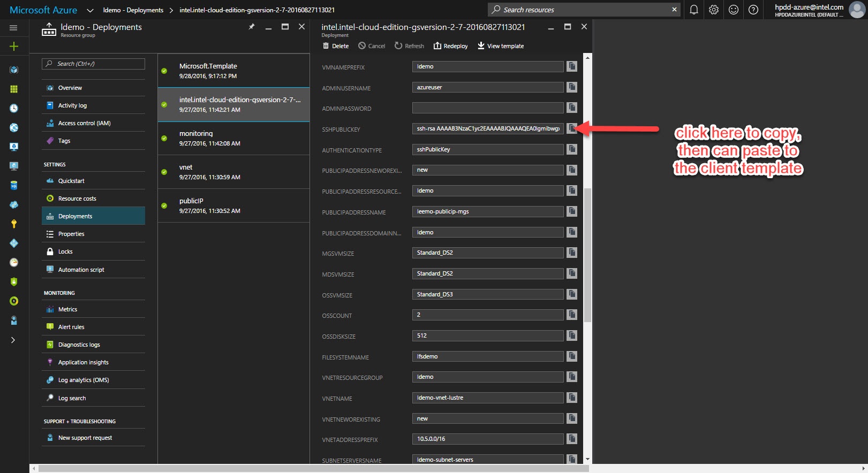Open Log analytics (OMS)
This screenshot has height=473, width=868.
tap(93, 380)
